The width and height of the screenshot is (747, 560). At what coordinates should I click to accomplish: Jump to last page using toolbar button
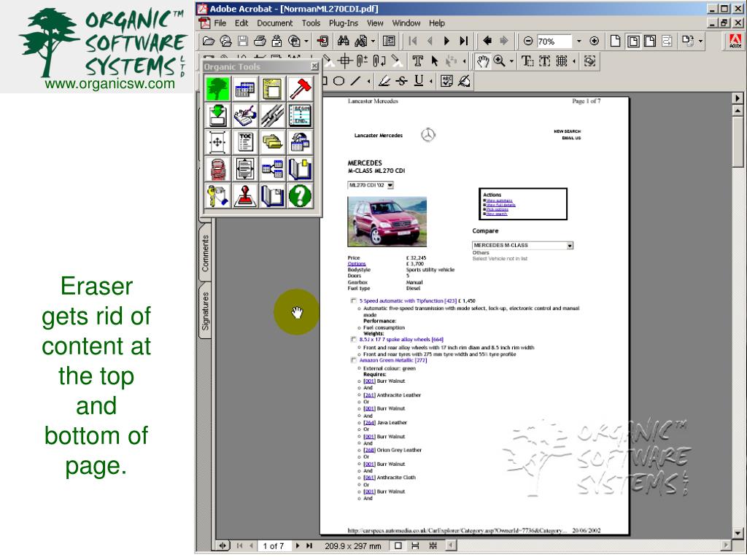[463, 42]
